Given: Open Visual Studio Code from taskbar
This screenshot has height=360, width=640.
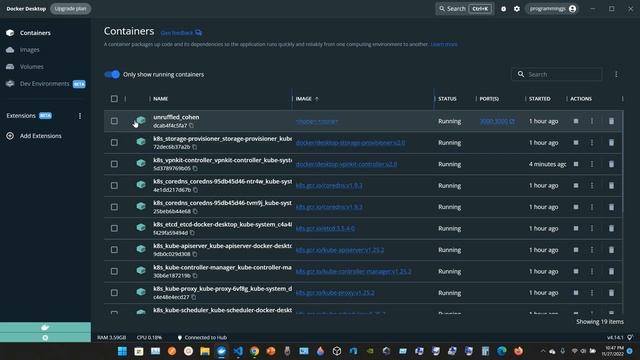Looking at the screenshot, I should (238, 351).
